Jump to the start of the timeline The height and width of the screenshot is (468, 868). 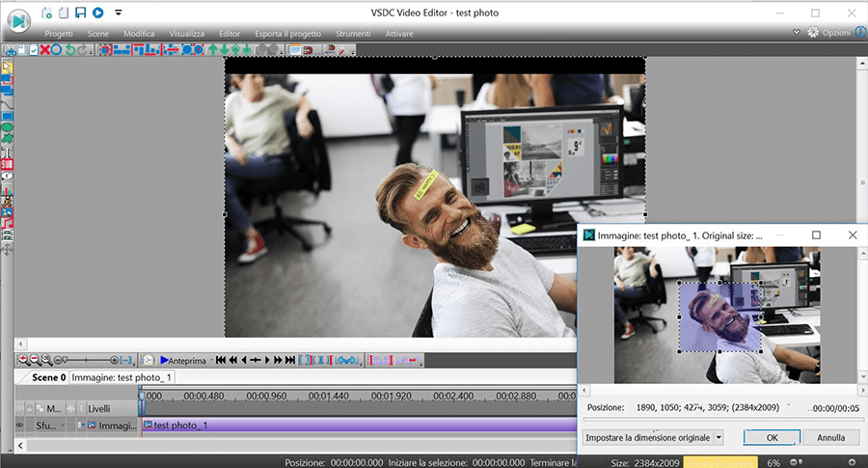pos(220,360)
